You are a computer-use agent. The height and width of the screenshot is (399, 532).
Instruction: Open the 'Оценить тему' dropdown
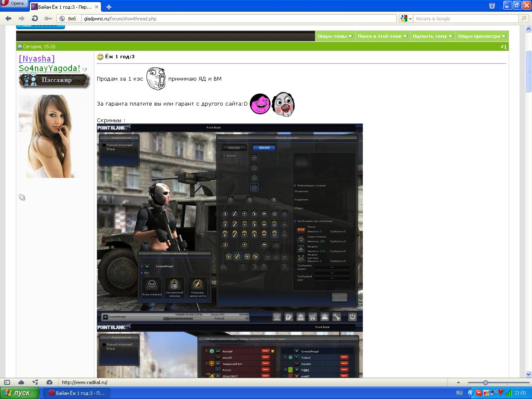(x=432, y=36)
